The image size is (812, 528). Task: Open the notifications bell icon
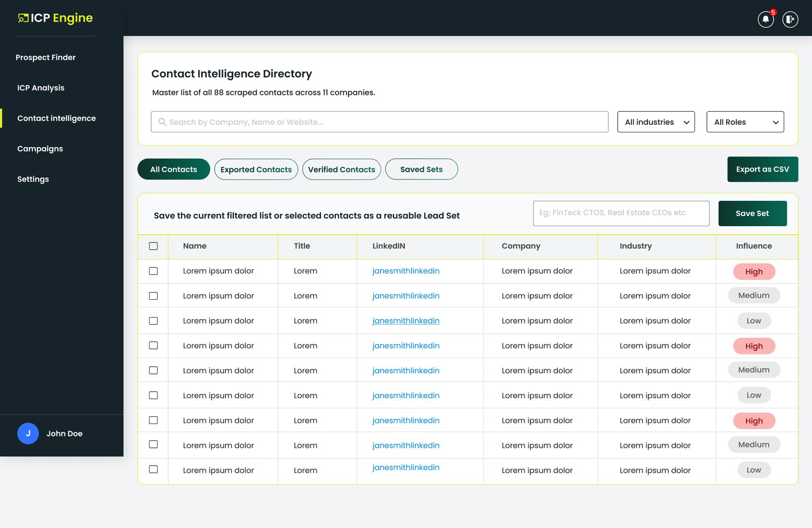(765, 19)
